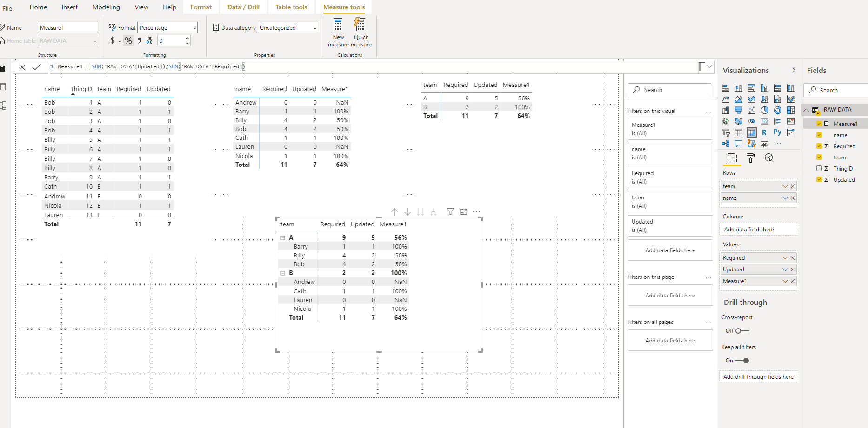
Task: Pick the Map globe visualization
Action: [x=725, y=121]
